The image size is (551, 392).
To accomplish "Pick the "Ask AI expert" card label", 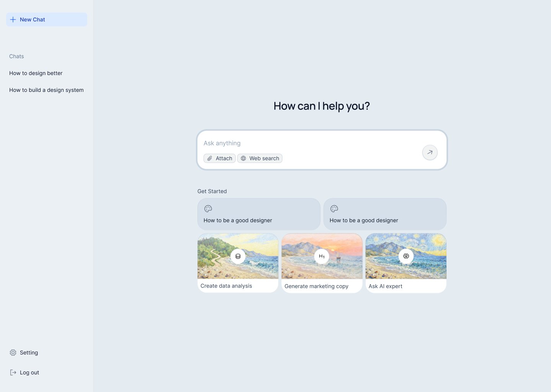I will tap(385, 286).
